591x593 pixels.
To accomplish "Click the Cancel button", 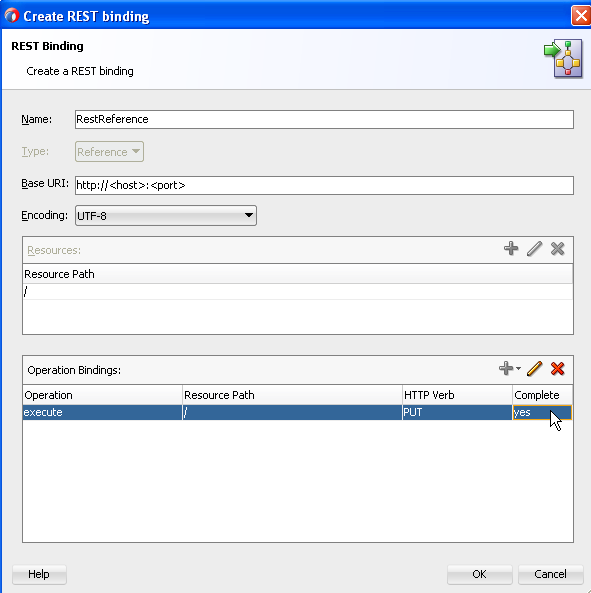I will coord(550,574).
